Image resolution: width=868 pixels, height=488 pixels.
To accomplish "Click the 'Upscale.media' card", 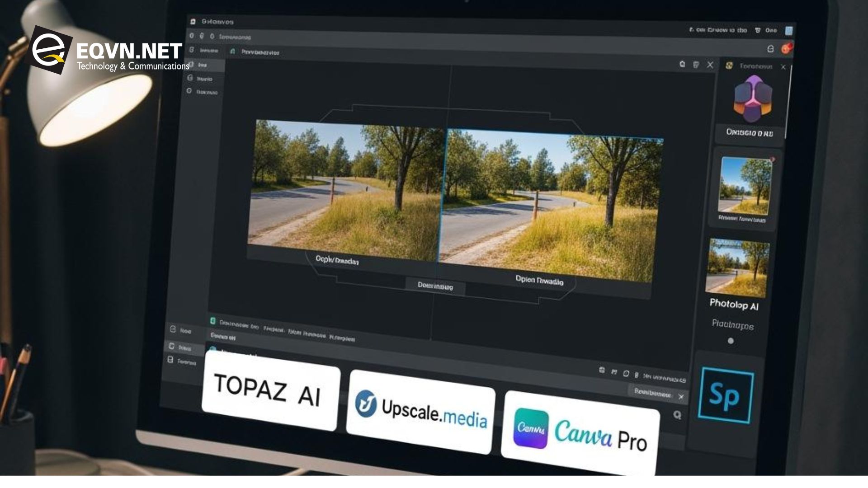I will (420, 412).
